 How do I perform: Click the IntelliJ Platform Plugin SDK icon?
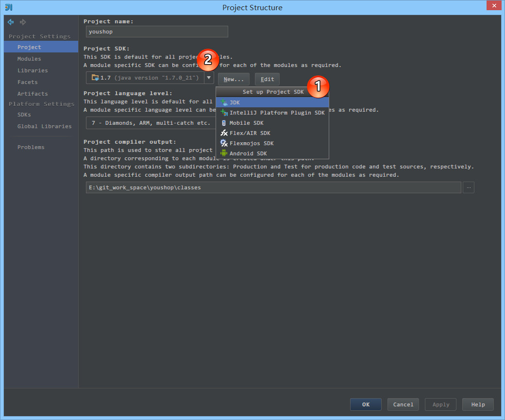click(224, 113)
